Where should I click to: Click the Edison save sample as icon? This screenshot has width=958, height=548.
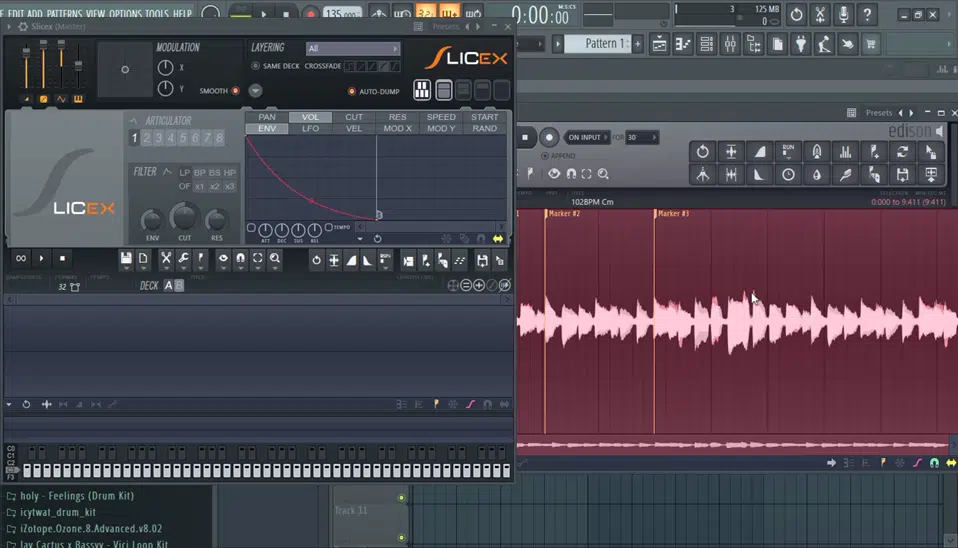[902, 175]
